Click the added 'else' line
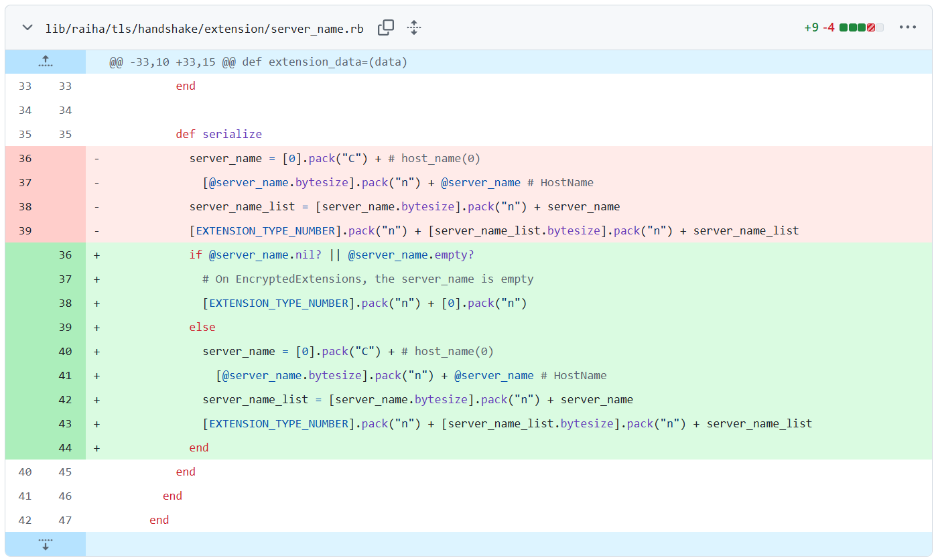936x560 pixels. [202, 327]
